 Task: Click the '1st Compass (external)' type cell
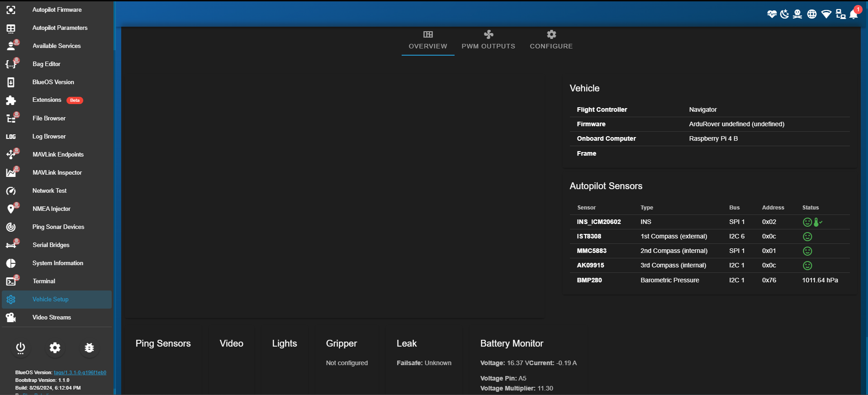click(x=674, y=236)
